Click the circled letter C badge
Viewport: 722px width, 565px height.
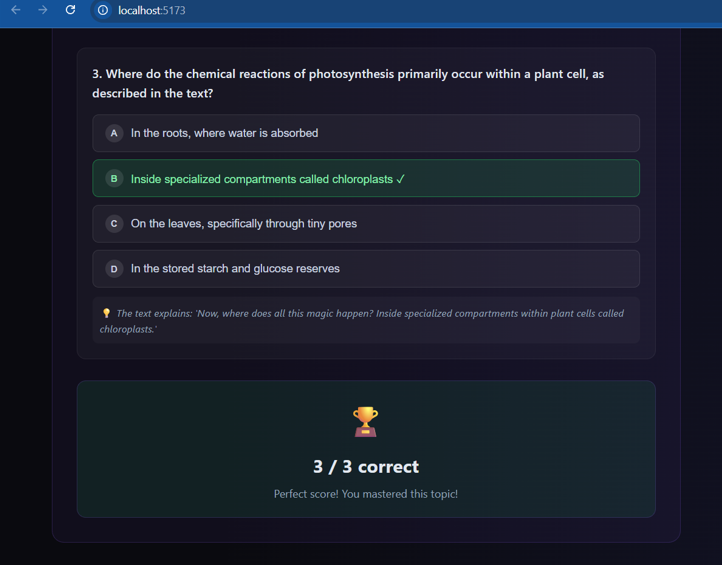tap(114, 224)
